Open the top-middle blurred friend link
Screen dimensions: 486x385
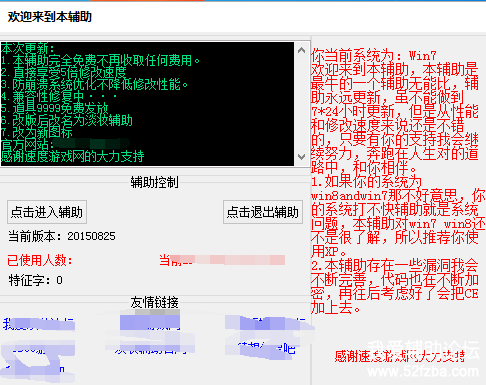(x=150, y=322)
